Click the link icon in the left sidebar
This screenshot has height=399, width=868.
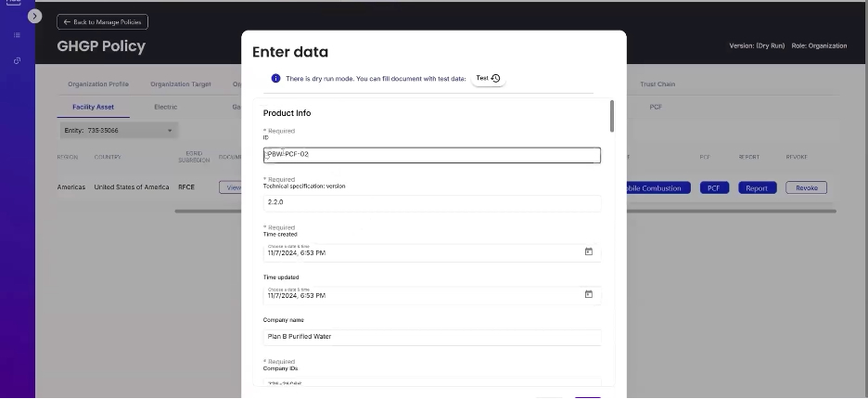click(17, 60)
